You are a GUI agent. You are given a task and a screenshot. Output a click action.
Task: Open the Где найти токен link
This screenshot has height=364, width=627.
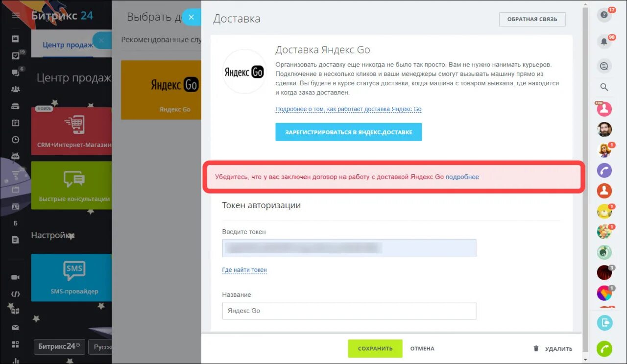(244, 270)
